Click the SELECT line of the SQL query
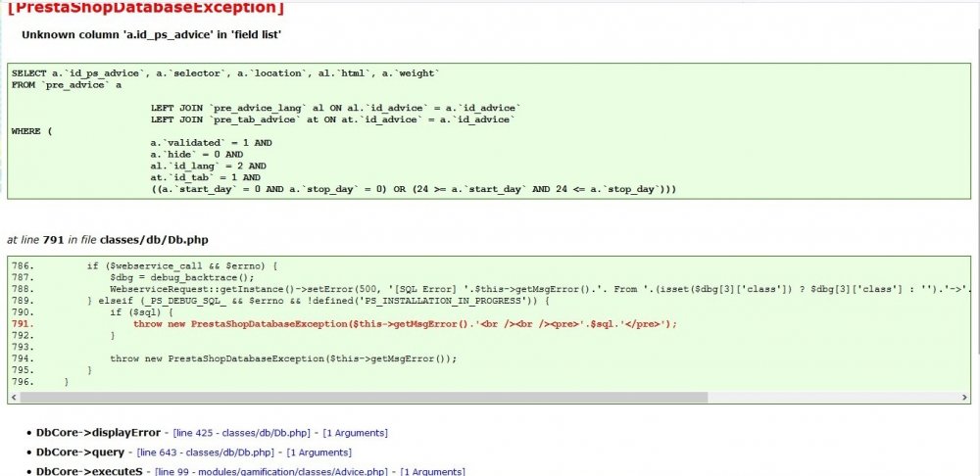Image resolution: width=980 pixels, height=476 pixels. (225, 73)
